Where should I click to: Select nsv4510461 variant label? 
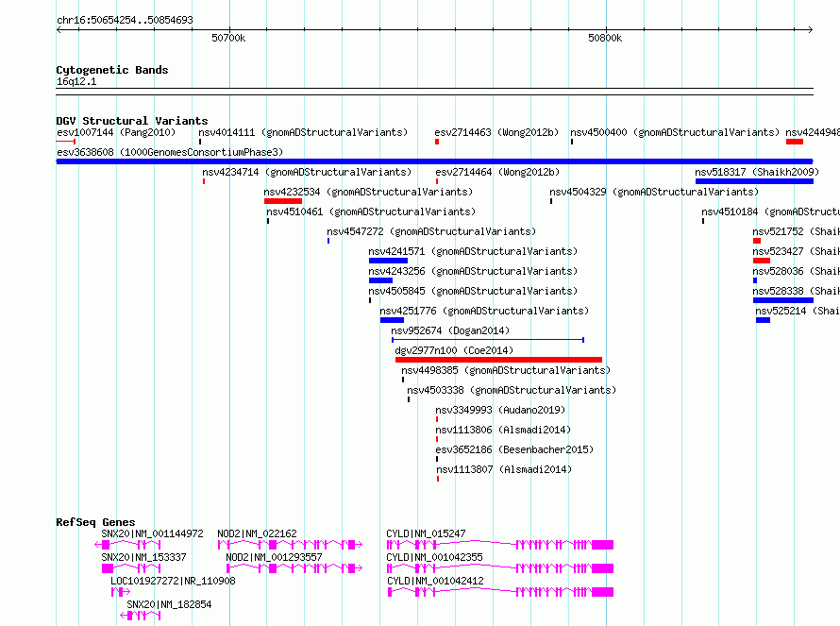[371, 211]
